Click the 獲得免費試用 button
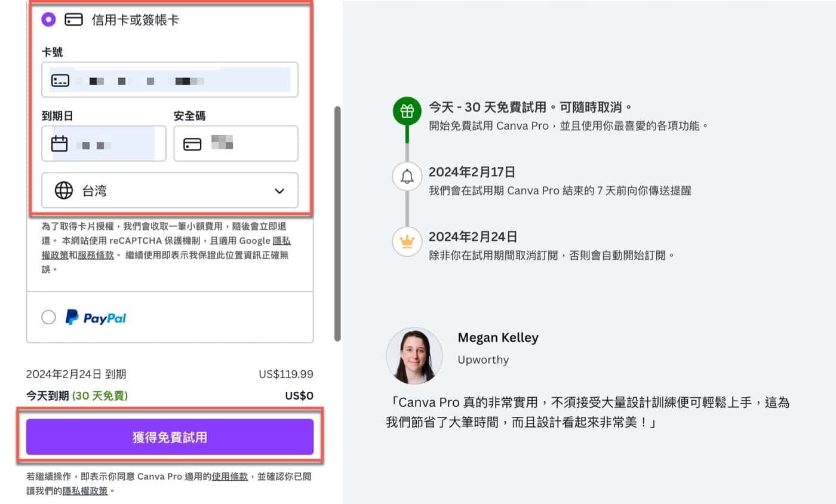836x504 pixels. [x=170, y=437]
